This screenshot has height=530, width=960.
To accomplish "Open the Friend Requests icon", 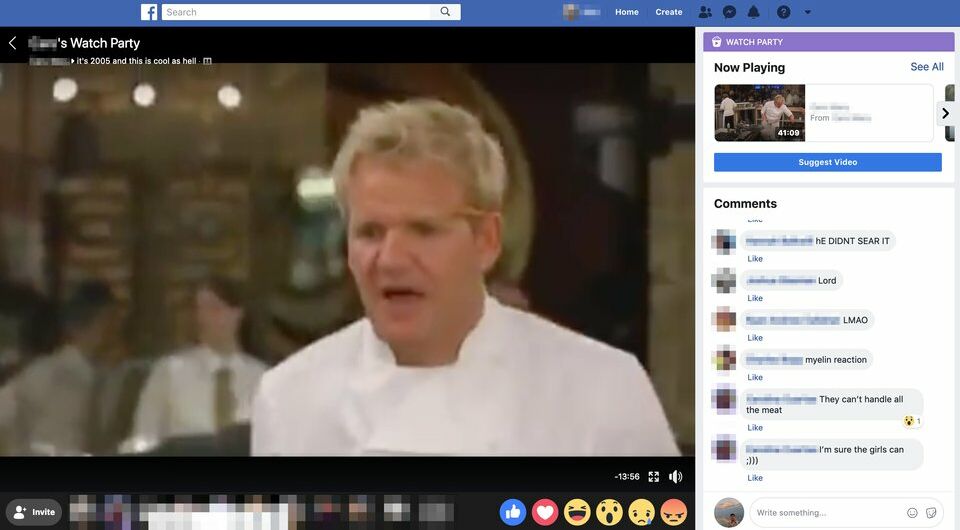I will [x=705, y=12].
